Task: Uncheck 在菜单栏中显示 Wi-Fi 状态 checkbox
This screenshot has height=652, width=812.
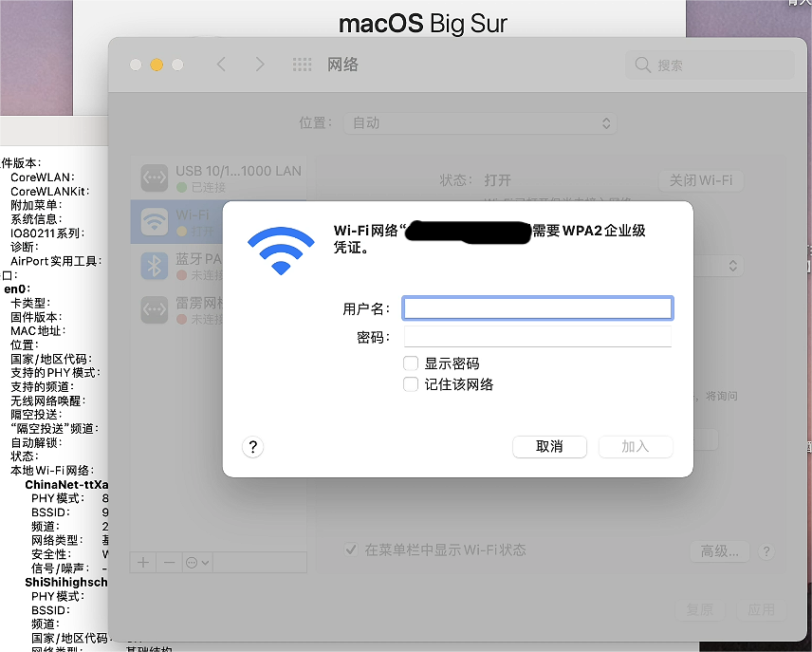Action: (x=351, y=550)
